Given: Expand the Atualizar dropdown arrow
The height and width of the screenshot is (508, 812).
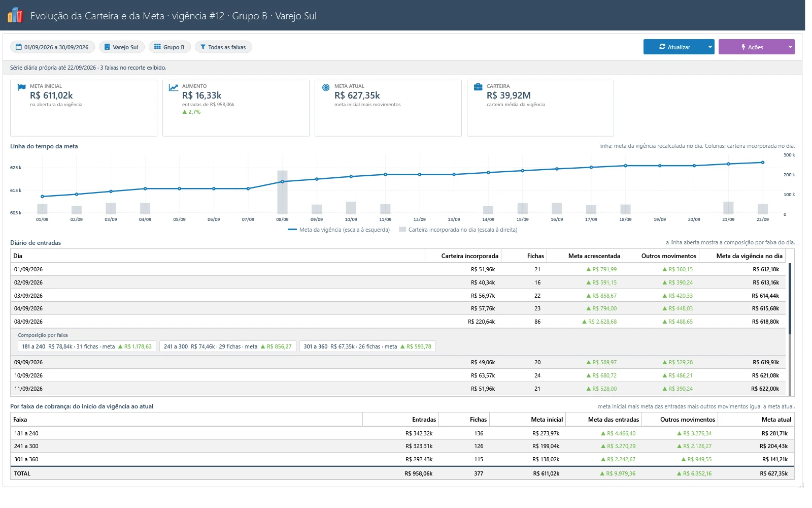Looking at the screenshot, I should click(x=709, y=47).
